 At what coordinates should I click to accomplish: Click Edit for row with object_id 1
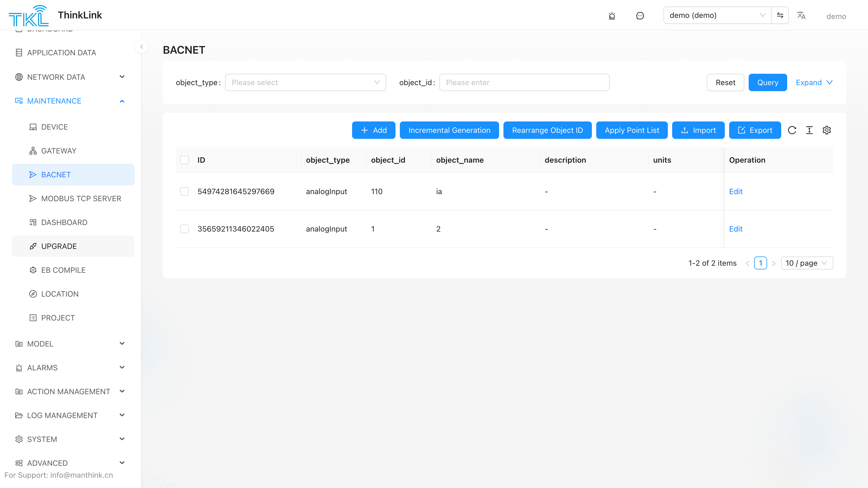point(736,229)
